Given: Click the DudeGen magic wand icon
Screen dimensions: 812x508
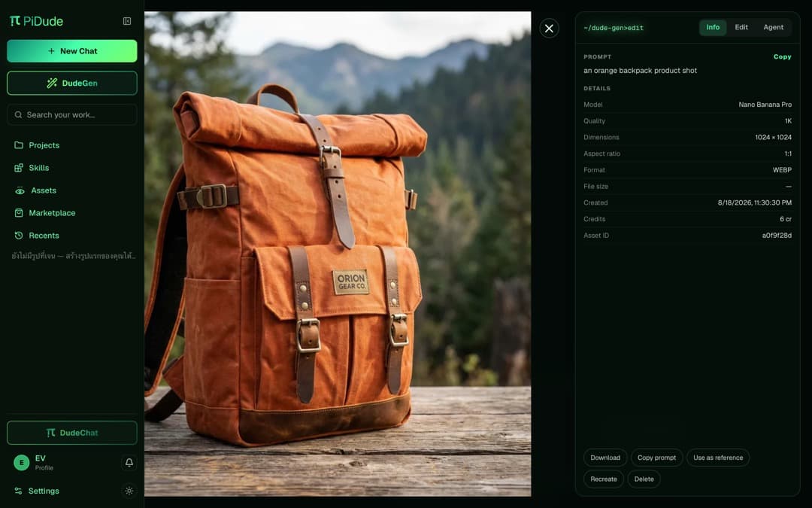Looking at the screenshot, I should tap(52, 83).
